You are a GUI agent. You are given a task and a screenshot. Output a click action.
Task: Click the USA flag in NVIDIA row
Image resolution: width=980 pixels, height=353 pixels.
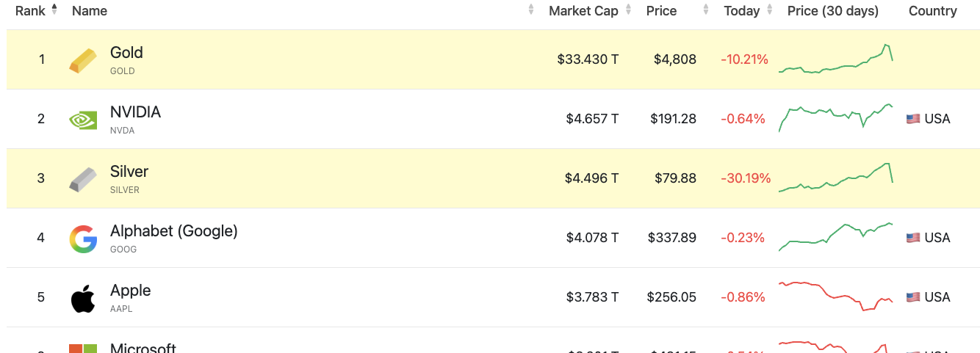tap(913, 119)
